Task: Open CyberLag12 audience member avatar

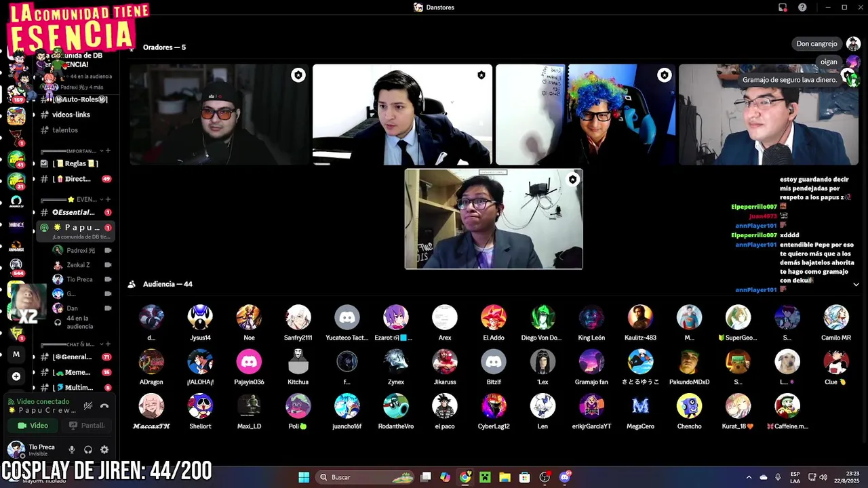Action: click(494, 406)
